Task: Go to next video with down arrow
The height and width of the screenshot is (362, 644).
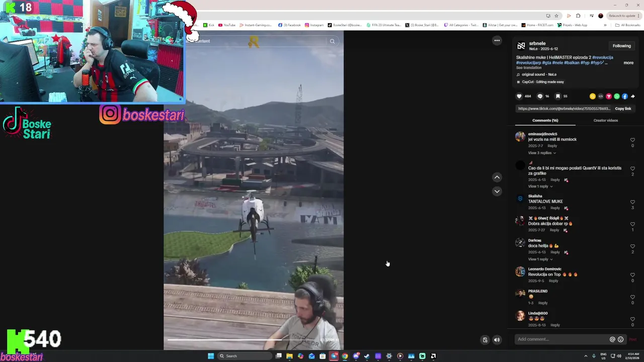Action: (497, 191)
